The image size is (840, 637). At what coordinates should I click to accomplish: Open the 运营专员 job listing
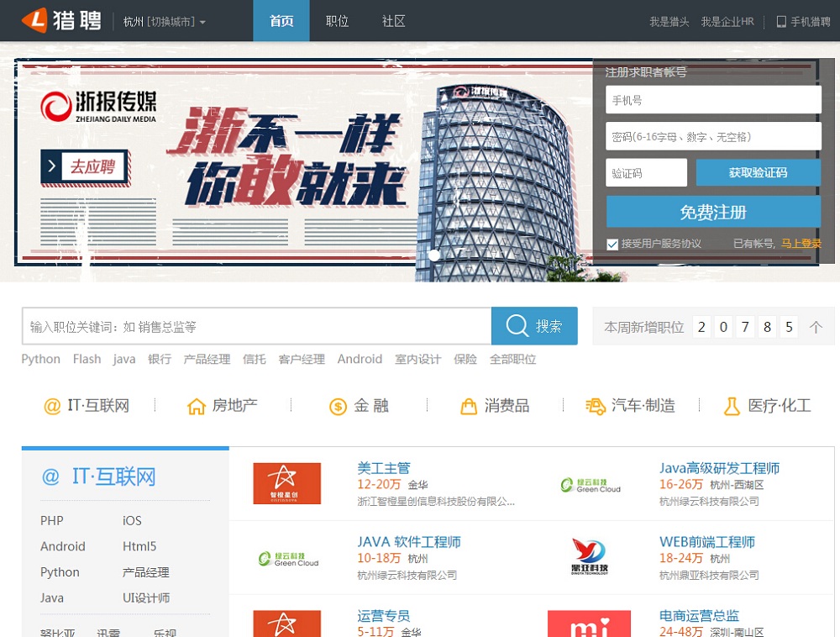(x=384, y=615)
